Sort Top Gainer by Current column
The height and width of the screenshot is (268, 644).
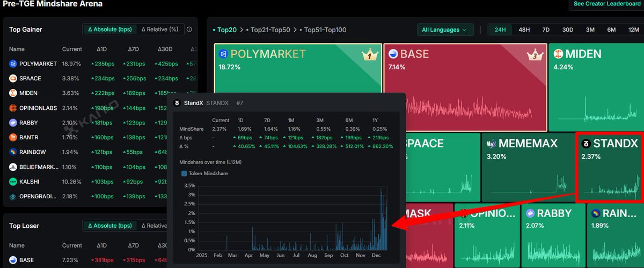click(x=72, y=49)
